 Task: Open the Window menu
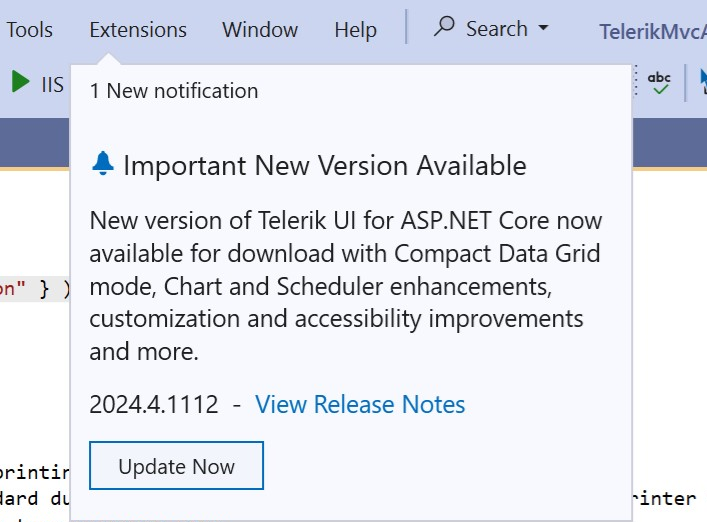(x=260, y=30)
